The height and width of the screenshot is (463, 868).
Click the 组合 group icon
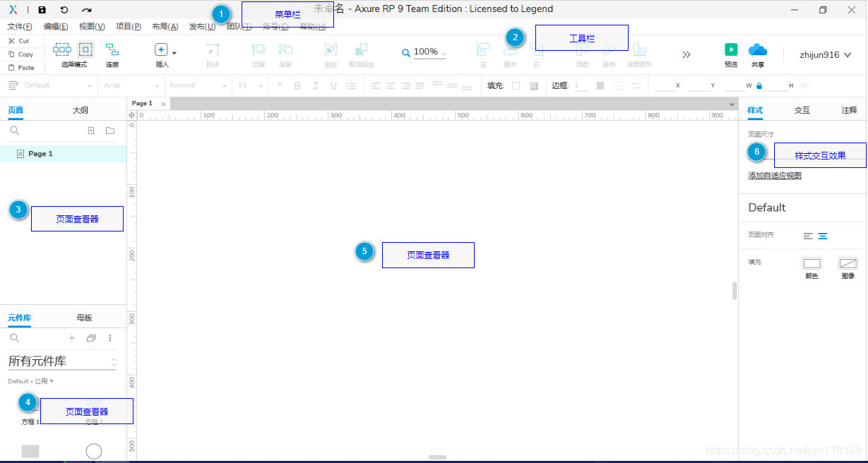(331, 50)
